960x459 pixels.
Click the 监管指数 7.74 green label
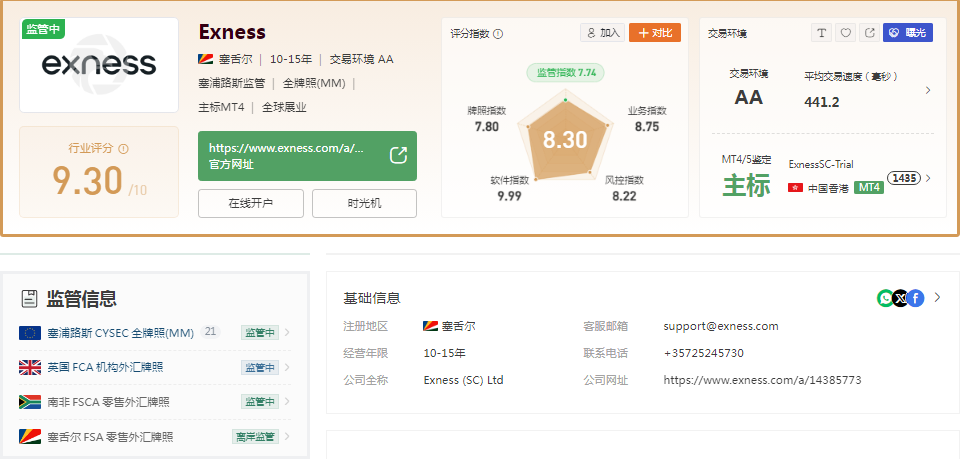click(566, 73)
